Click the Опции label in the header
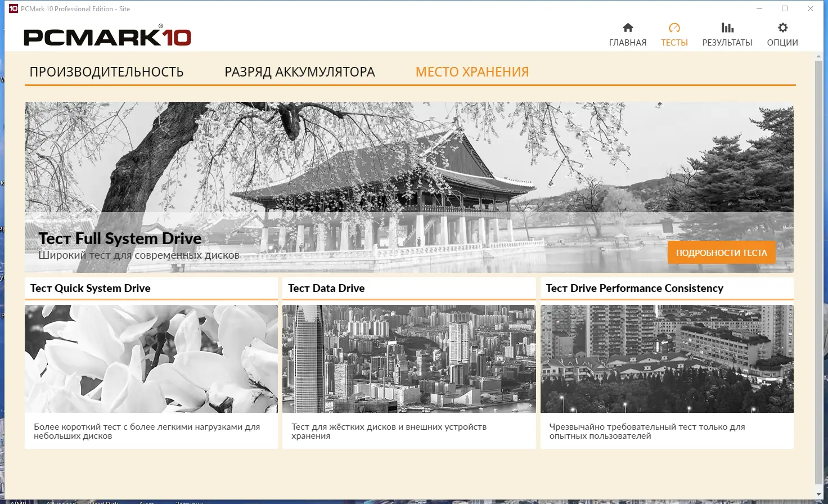 pyautogui.click(x=782, y=43)
